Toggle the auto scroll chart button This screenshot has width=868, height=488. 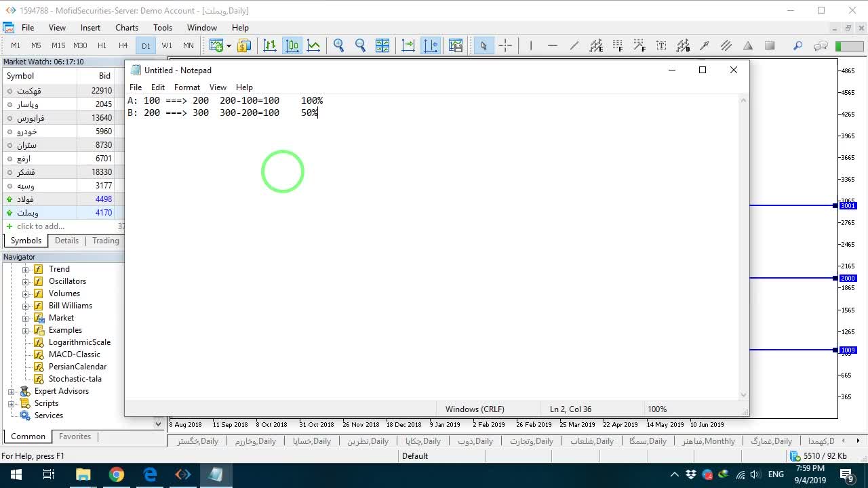[408, 45]
